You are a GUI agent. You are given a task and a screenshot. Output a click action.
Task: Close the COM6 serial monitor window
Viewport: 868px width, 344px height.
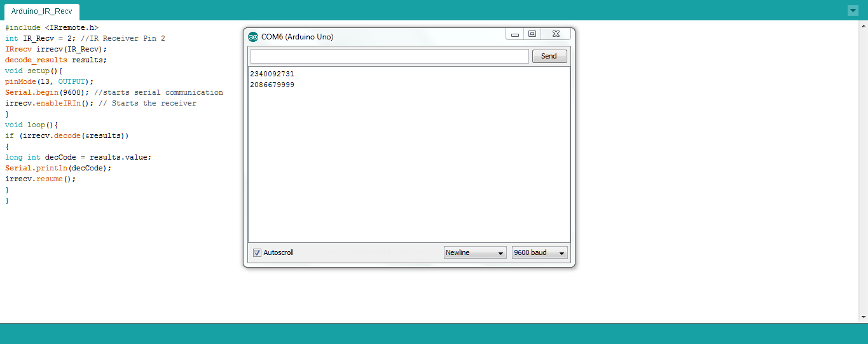(555, 34)
